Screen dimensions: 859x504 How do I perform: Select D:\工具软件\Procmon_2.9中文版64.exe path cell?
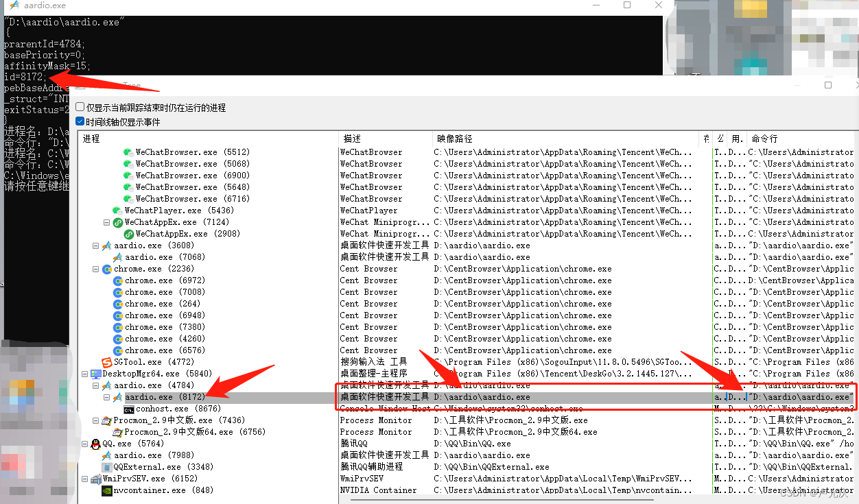coord(515,432)
